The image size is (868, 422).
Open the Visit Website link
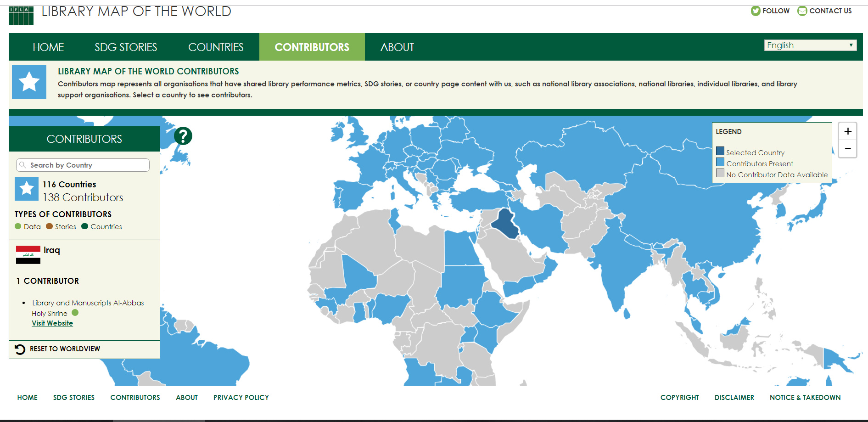(52, 323)
